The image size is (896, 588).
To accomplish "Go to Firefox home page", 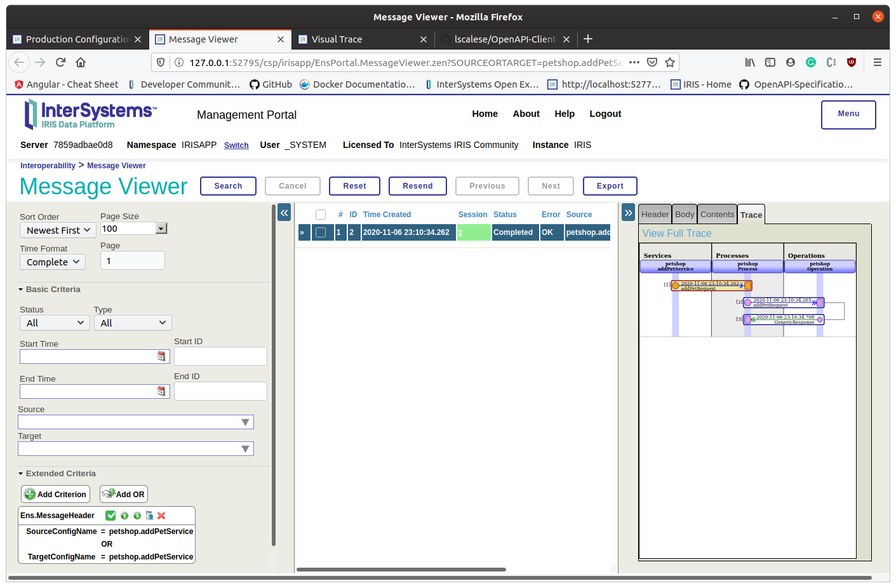I will coord(81,62).
